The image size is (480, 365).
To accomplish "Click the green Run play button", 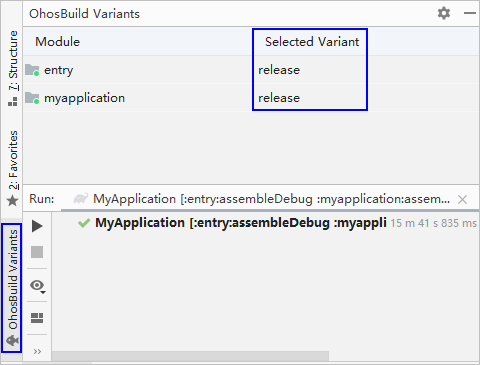I will [x=37, y=226].
